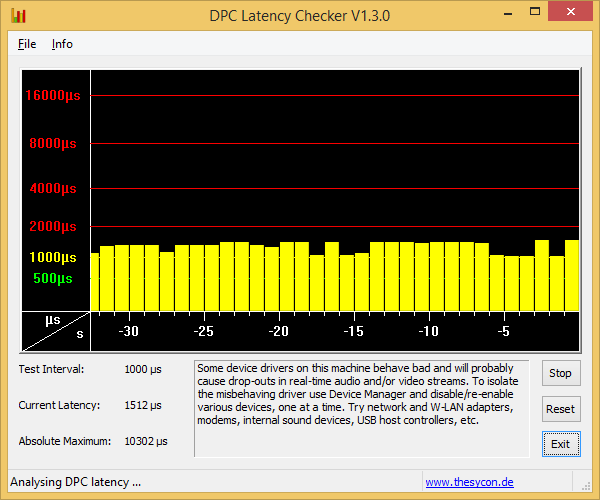Click the Absolute Maximum label
The image size is (600, 500).
pos(65,441)
